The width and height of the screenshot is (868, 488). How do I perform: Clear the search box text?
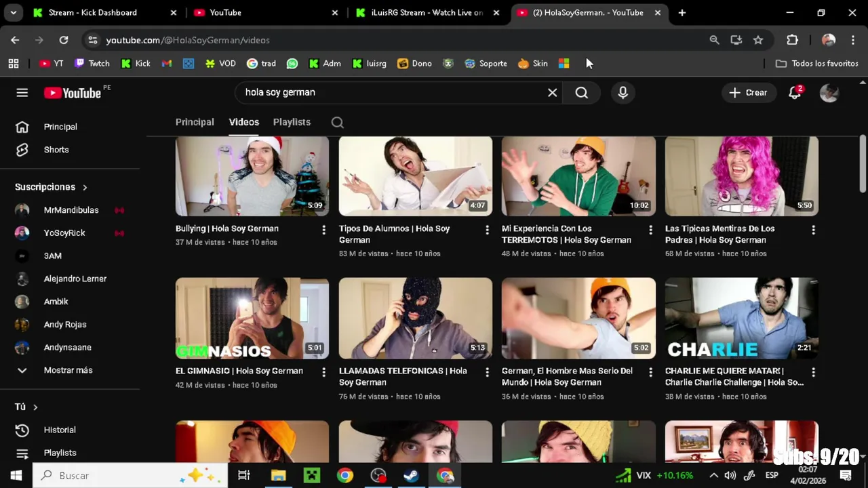pyautogui.click(x=552, y=93)
